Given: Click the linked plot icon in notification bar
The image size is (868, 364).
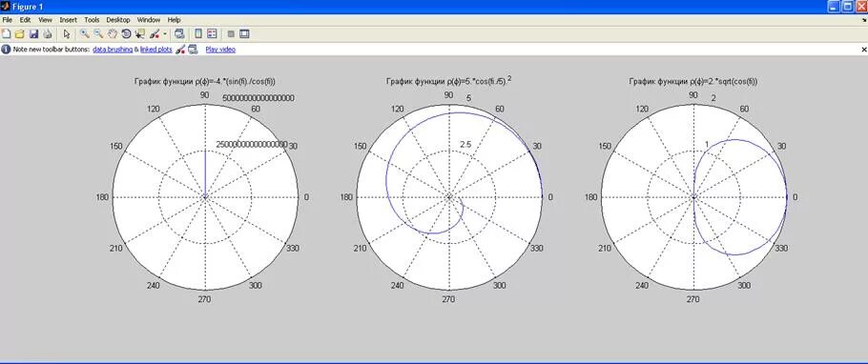Looking at the screenshot, I should click(193, 50).
